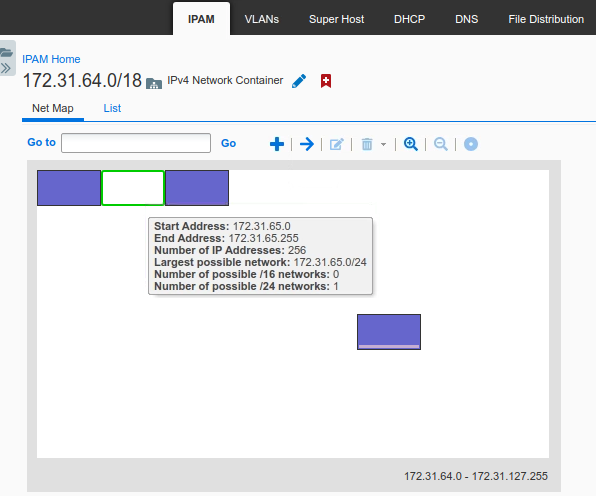Expand the side panel double-chevron
The image size is (596, 496).
tap(6, 68)
